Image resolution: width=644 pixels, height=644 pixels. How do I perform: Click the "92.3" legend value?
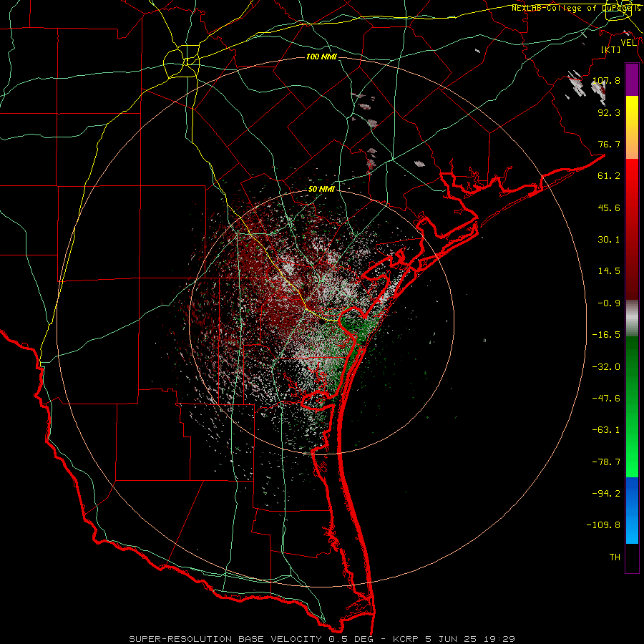click(x=609, y=112)
